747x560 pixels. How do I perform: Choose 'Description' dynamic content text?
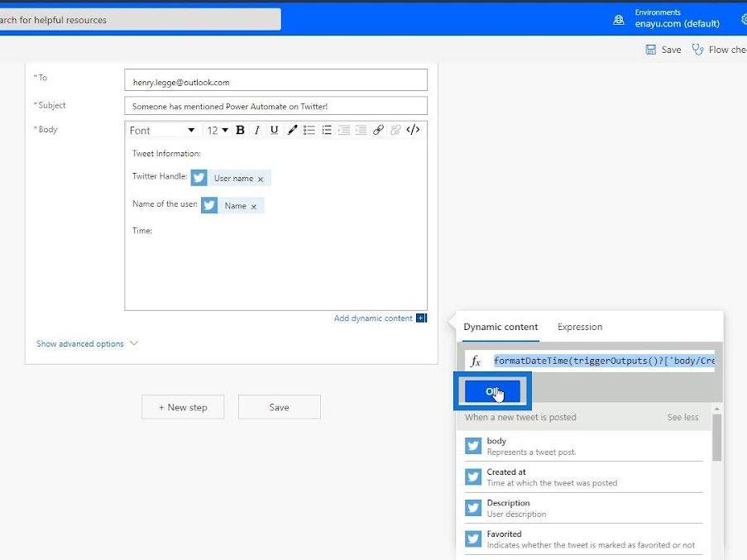(508, 503)
